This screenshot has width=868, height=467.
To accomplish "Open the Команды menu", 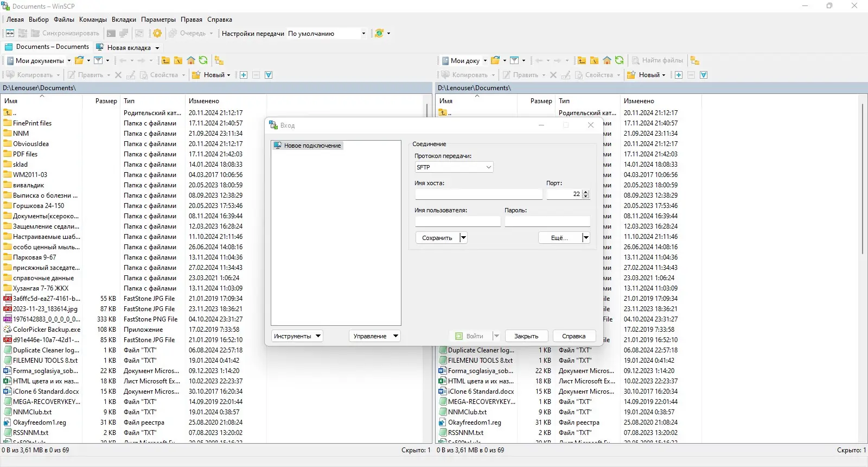I will [x=93, y=20].
